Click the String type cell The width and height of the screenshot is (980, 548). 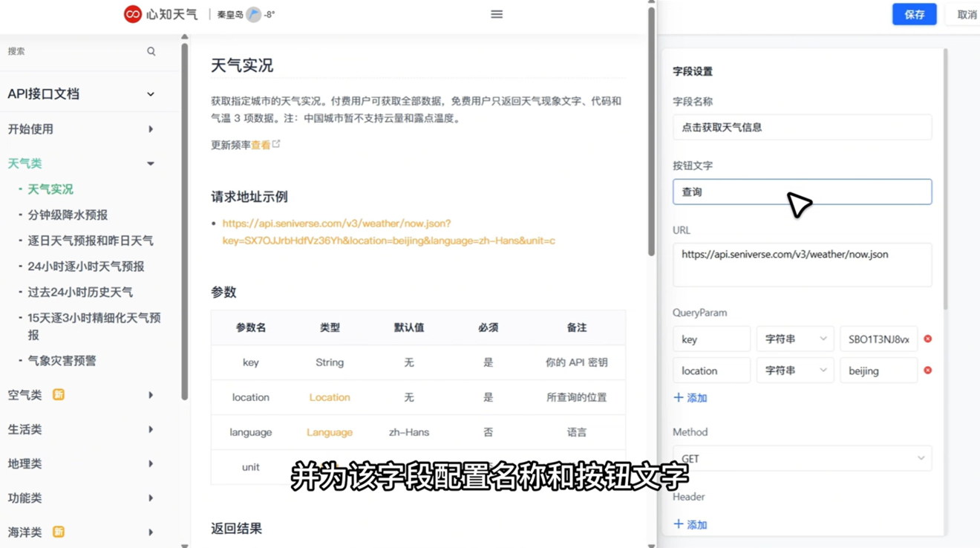[x=330, y=362]
